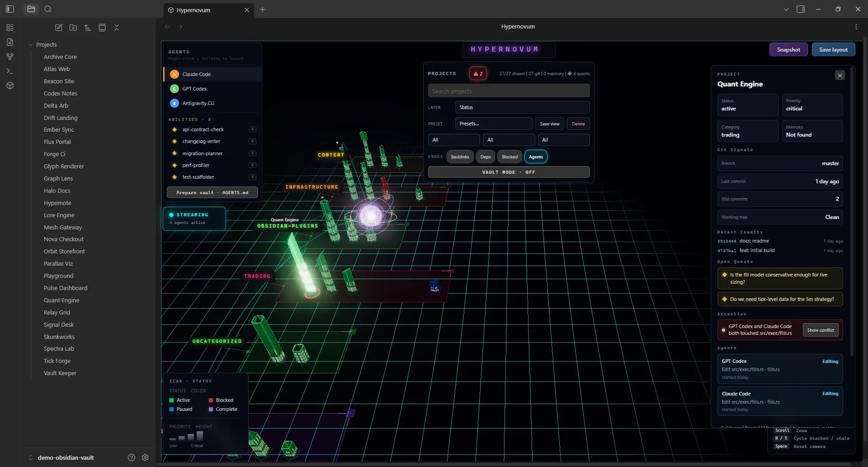Click the GPT Codex agent icon
This screenshot has width=868, height=467.
175,89
